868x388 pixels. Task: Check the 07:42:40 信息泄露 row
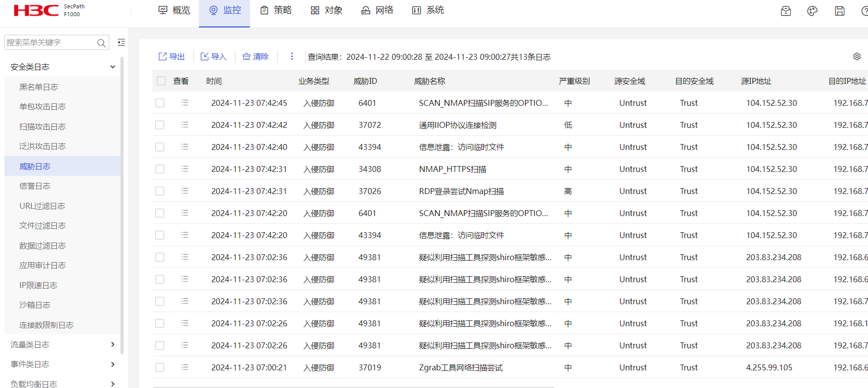pyautogui.click(x=160, y=147)
